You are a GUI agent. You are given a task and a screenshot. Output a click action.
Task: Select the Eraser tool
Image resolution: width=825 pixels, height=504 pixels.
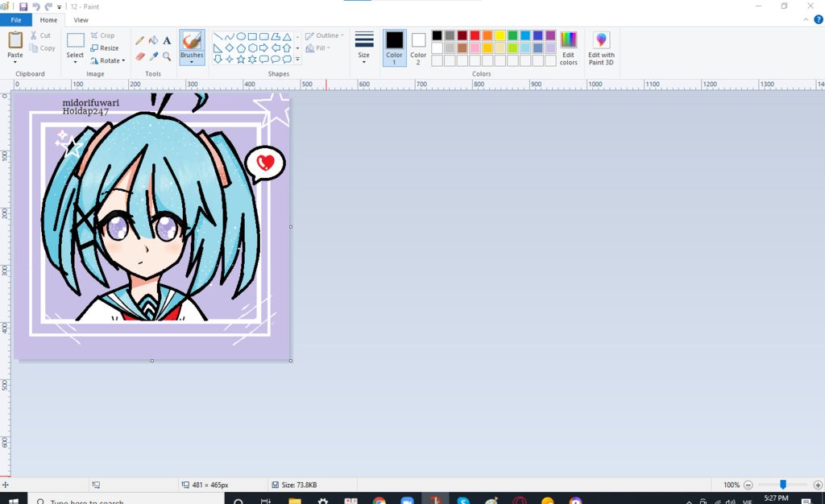coord(139,56)
